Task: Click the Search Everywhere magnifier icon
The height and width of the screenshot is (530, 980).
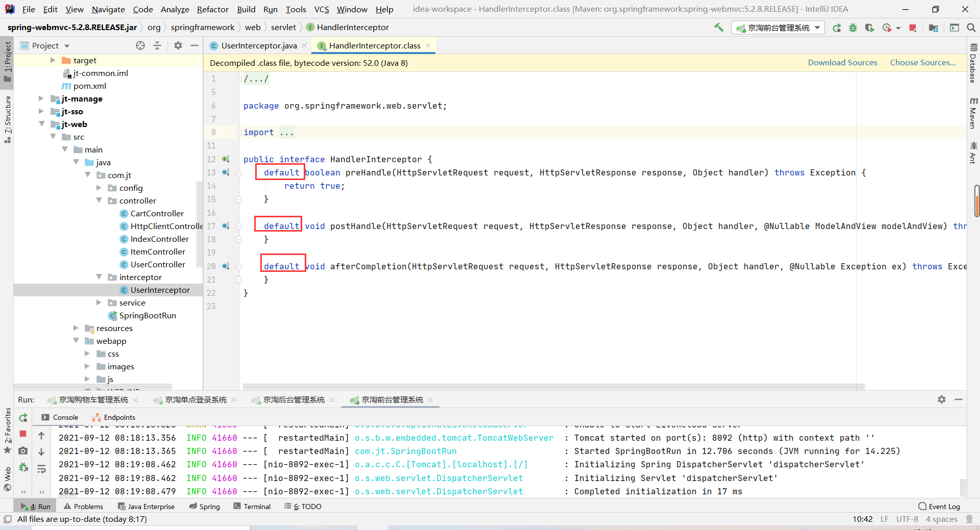Action: (971, 28)
